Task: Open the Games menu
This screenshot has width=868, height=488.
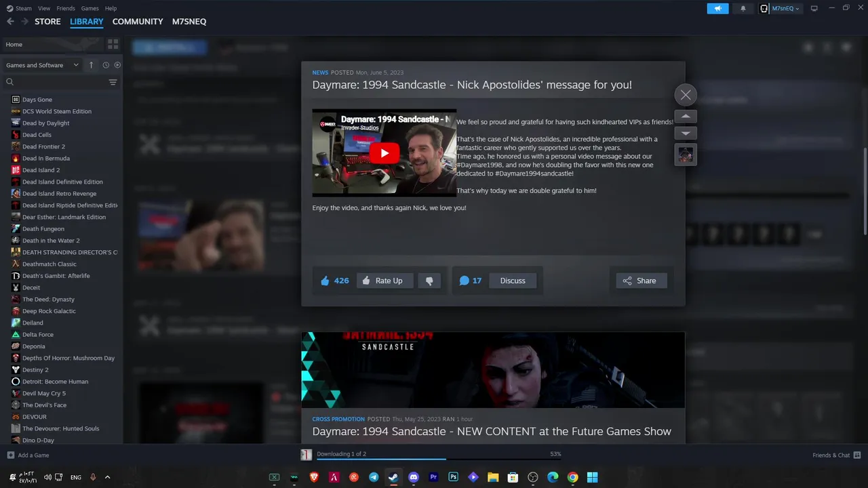Action: pyautogui.click(x=90, y=8)
